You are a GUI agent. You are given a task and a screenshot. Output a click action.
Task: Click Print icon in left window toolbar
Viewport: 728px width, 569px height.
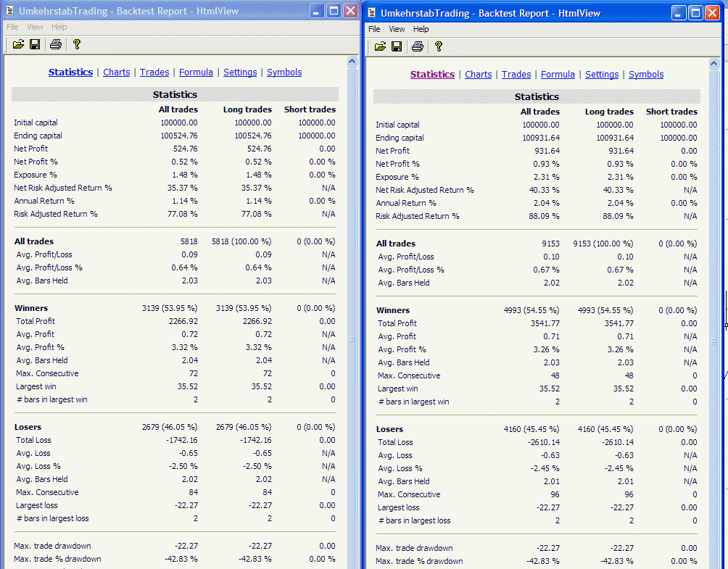coord(56,44)
